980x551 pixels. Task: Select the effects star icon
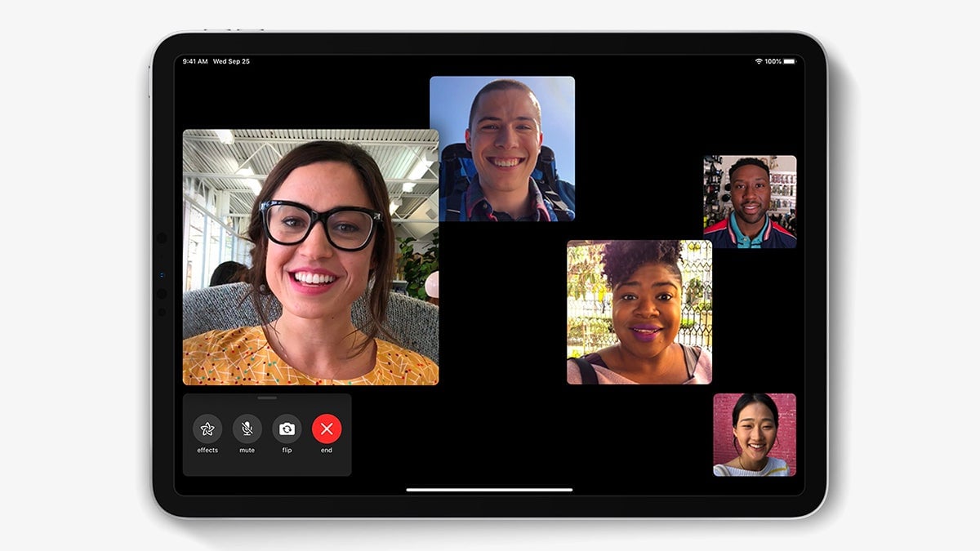(208, 428)
